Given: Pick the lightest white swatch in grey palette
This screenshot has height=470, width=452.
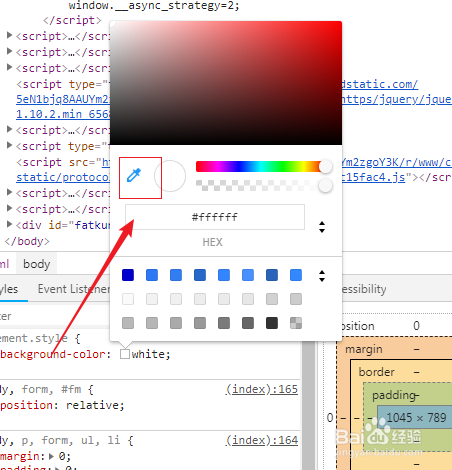Looking at the screenshot, I should 128,299.
